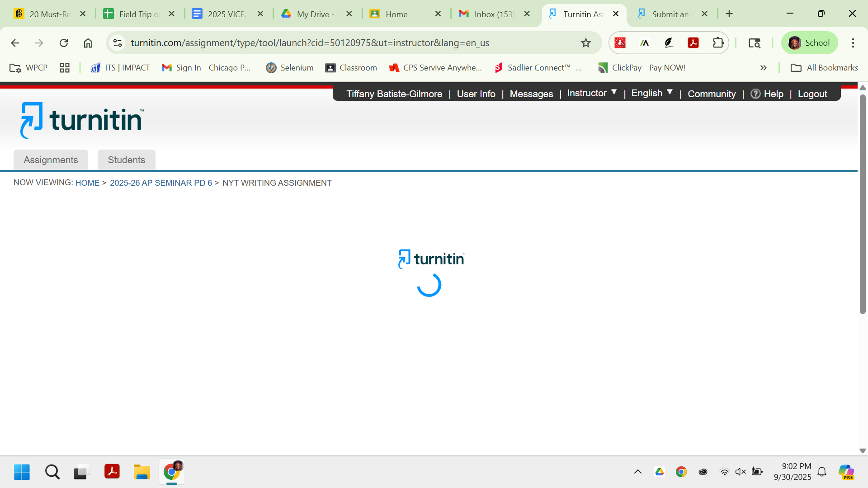The image size is (868, 488).
Task: Open File Explorer from the taskbar
Action: point(142,472)
